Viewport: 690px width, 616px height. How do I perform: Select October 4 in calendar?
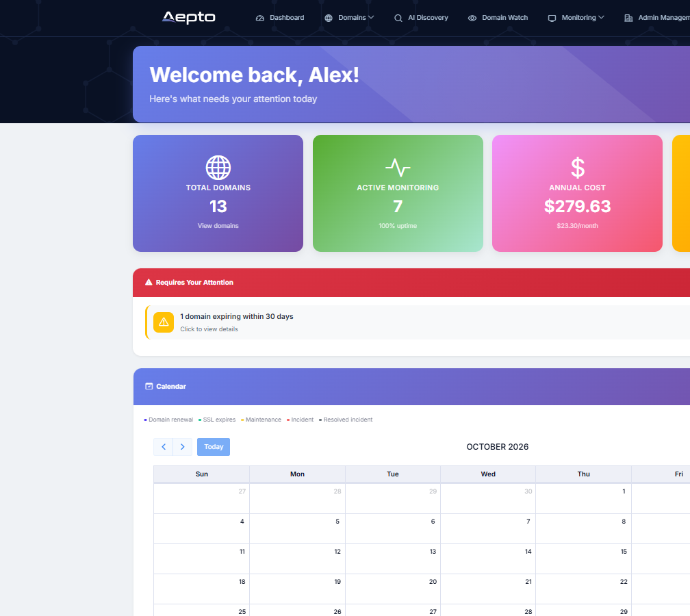(201, 529)
